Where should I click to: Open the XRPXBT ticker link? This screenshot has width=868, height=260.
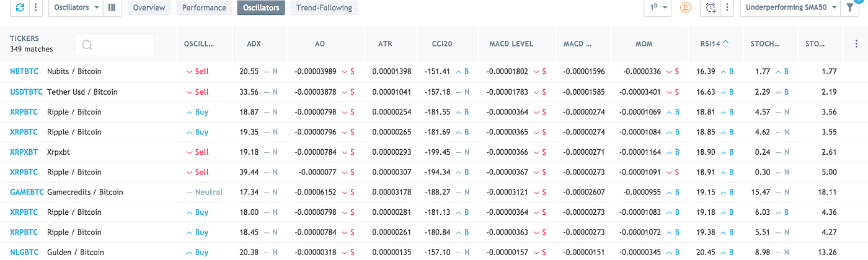pyautogui.click(x=25, y=152)
